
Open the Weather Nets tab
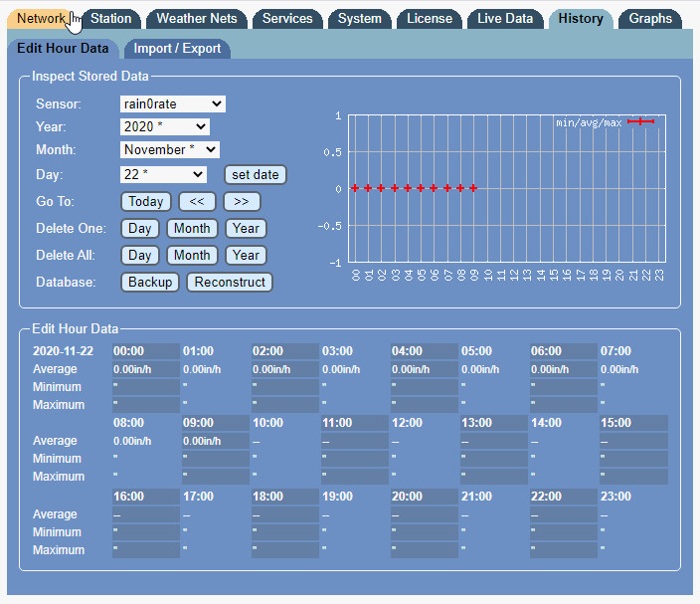[x=197, y=19]
